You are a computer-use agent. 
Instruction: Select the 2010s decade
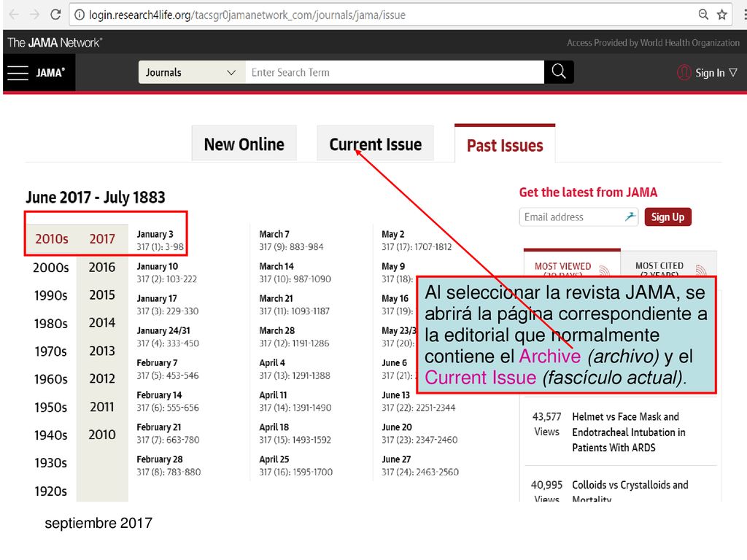click(x=52, y=238)
